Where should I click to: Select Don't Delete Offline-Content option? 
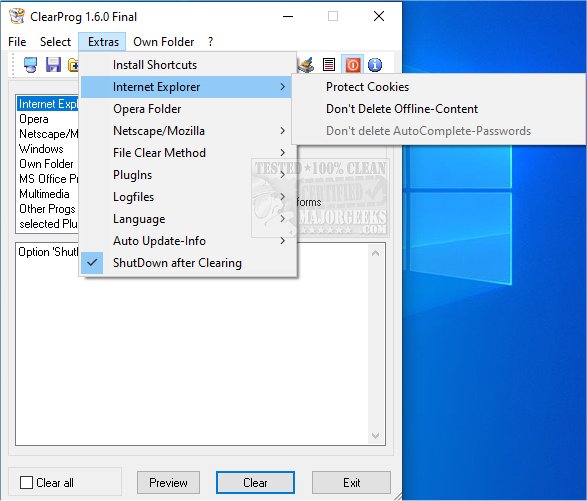pyautogui.click(x=438, y=109)
